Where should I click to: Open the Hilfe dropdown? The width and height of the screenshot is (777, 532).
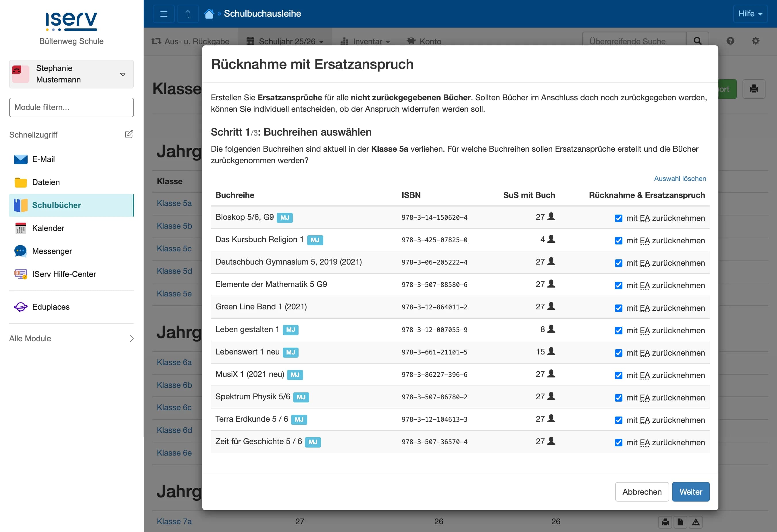[x=750, y=14]
